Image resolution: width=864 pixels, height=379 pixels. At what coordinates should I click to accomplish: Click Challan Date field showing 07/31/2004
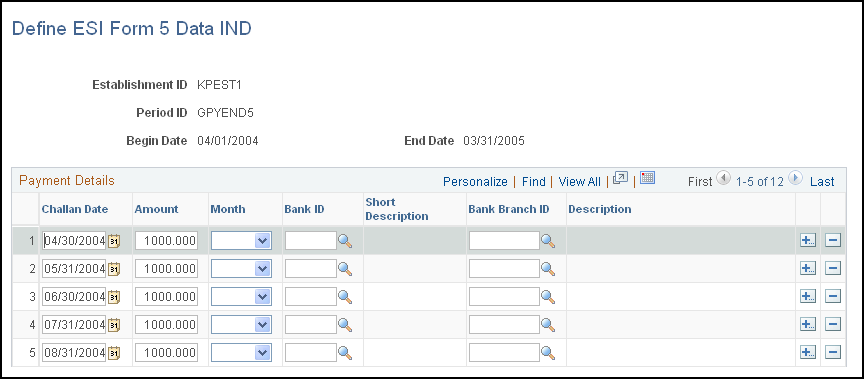point(74,325)
